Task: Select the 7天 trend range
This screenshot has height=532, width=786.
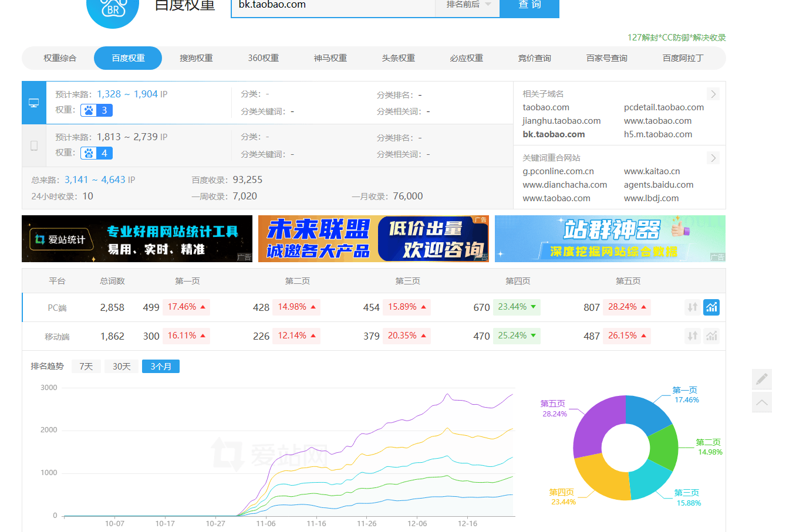Action: click(x=86, y=367)
